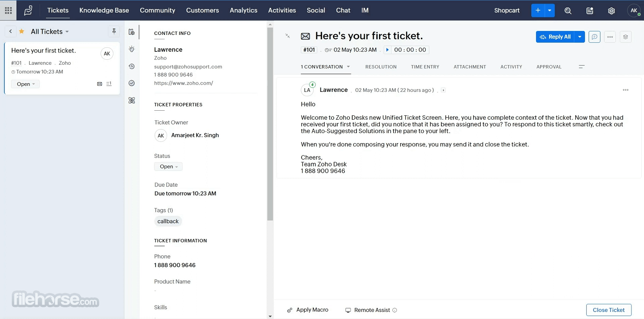Click the Remote Assist info icon

(x=395, y=310)
